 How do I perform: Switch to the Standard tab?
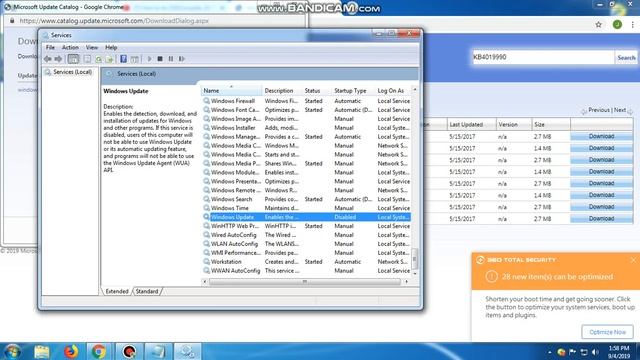point(147,291)
